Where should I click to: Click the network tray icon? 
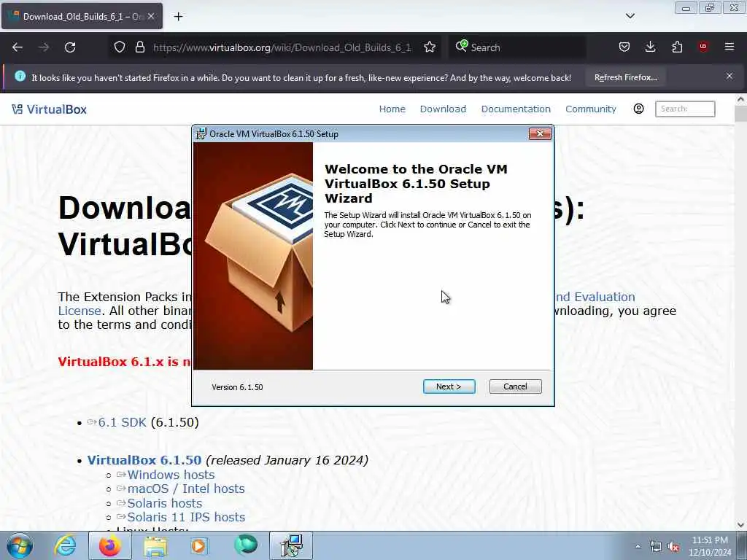pos(656,547)
